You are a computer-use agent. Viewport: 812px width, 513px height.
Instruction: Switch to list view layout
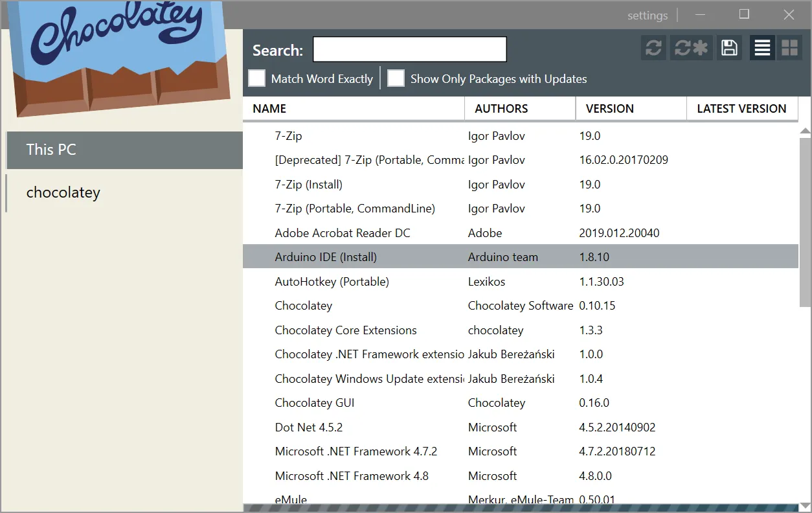pyautogui.click(x=763, y=48)
